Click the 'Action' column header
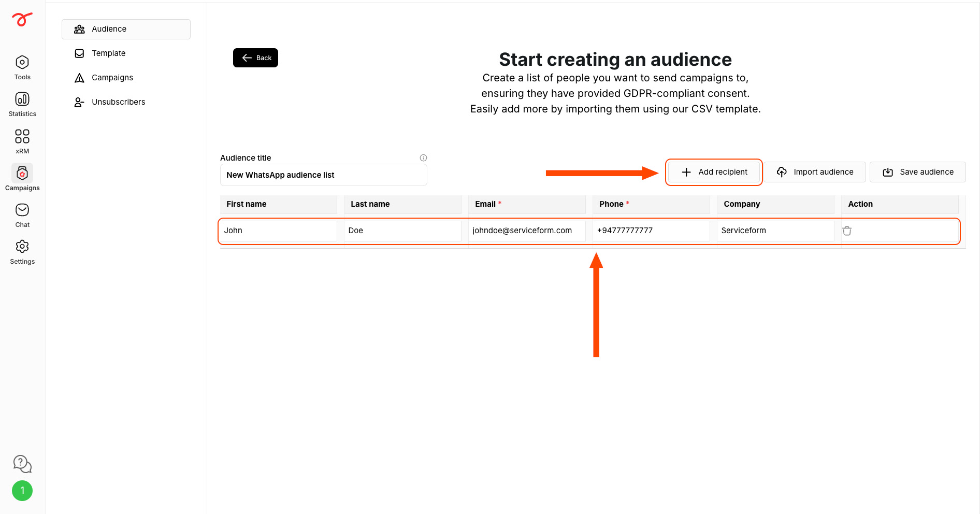The height and width of the screenshot is (514, 980). (900, 204)
